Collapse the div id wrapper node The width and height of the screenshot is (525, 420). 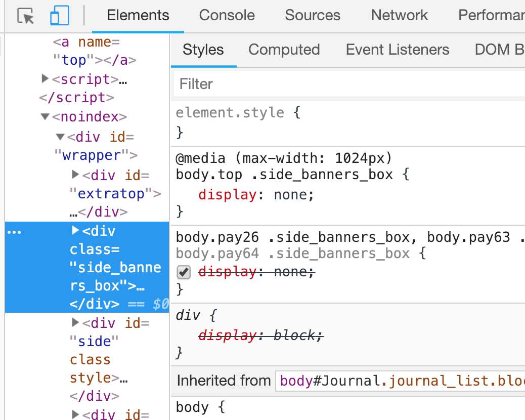pyautogui.click(x=60, y=137)
